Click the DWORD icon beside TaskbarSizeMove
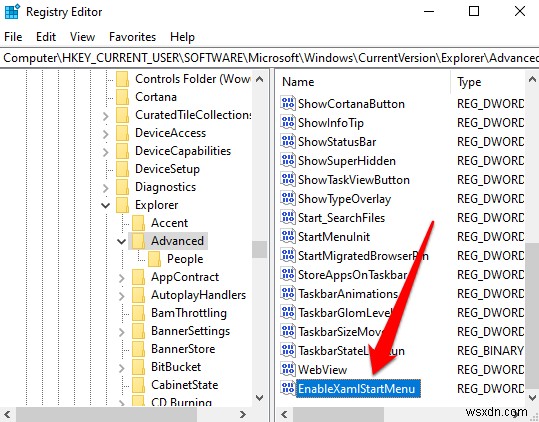The height and width of the screenshot is (422, 539). click(288, 331)
